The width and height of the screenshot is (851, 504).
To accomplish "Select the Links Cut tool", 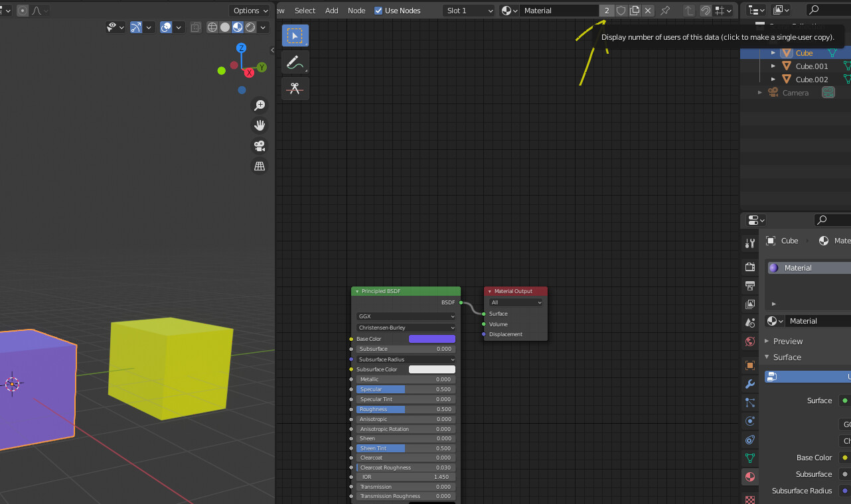I will 295,88.
